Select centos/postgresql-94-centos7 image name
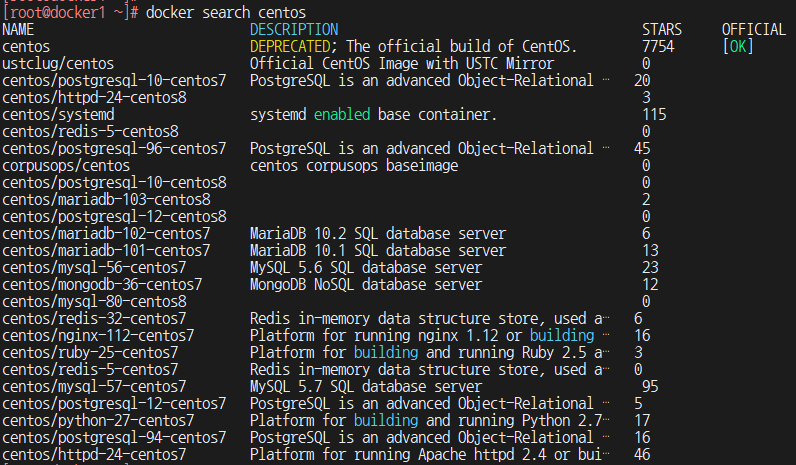Image resolution: width=796 pixels, height=465 pixels. coord(114,438)
